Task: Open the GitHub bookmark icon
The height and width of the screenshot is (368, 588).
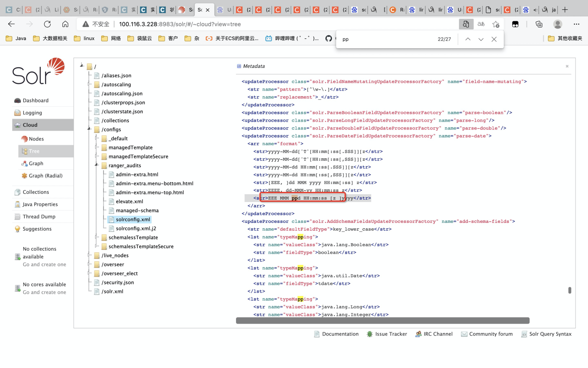Action: click(x=328, y=38)
